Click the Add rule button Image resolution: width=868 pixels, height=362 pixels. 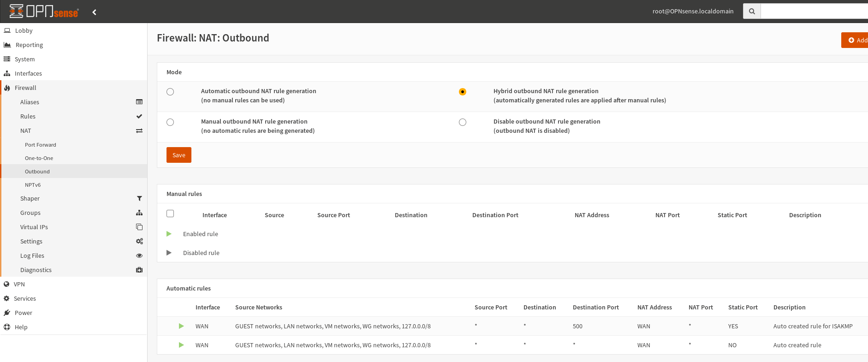point(856,40)
